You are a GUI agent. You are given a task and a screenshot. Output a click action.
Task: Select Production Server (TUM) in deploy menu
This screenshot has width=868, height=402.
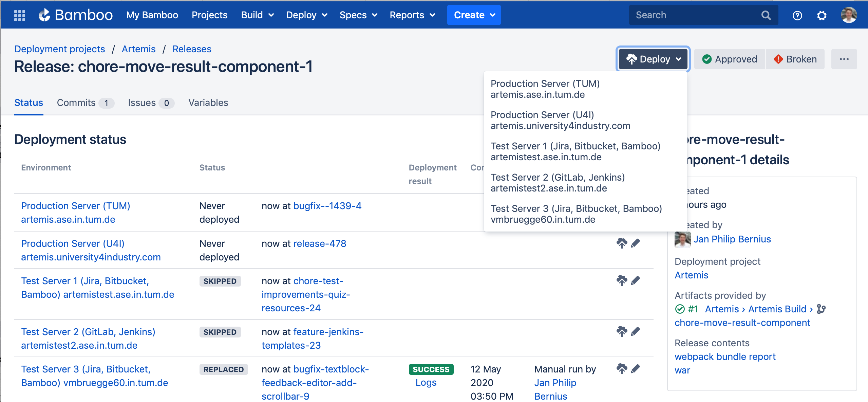586,89
